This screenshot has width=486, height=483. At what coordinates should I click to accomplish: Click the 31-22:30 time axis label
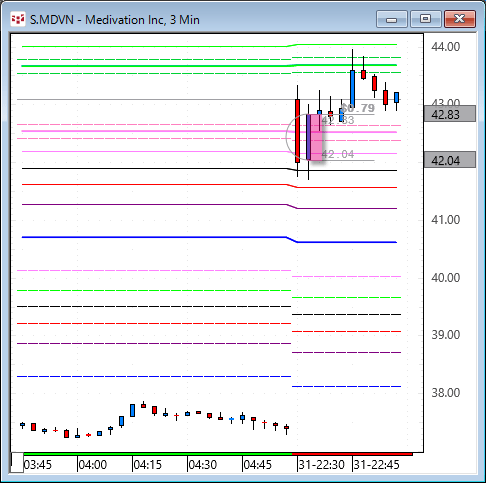pos(321,465)
